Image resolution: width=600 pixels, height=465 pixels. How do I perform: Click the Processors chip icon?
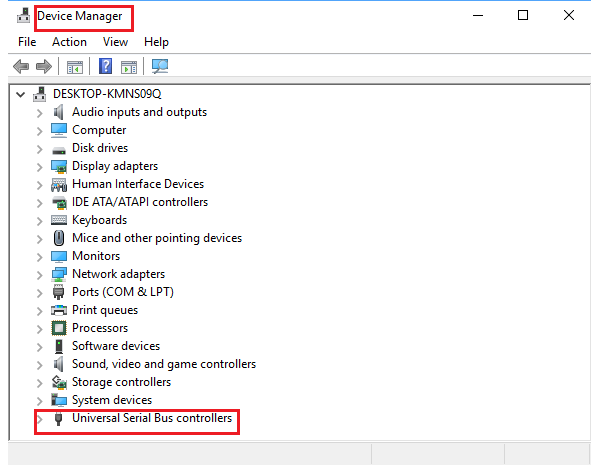(59, 328)
